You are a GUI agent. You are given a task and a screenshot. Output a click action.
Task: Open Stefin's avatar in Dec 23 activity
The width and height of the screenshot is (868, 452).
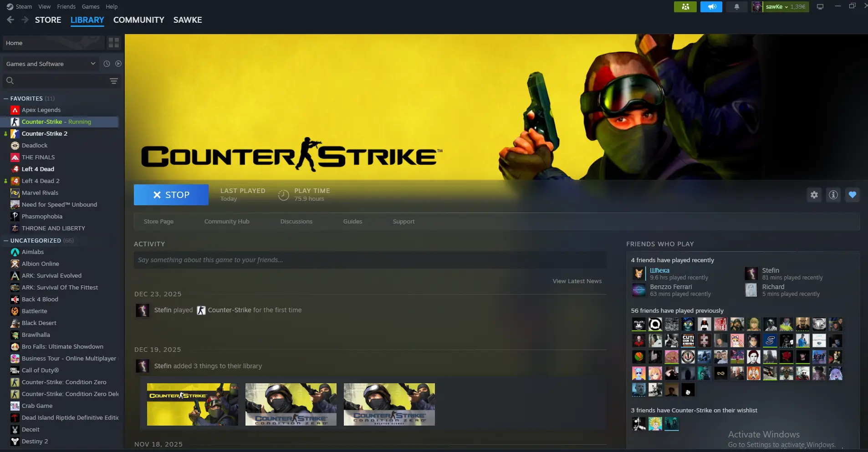click(x=143, y=310)
